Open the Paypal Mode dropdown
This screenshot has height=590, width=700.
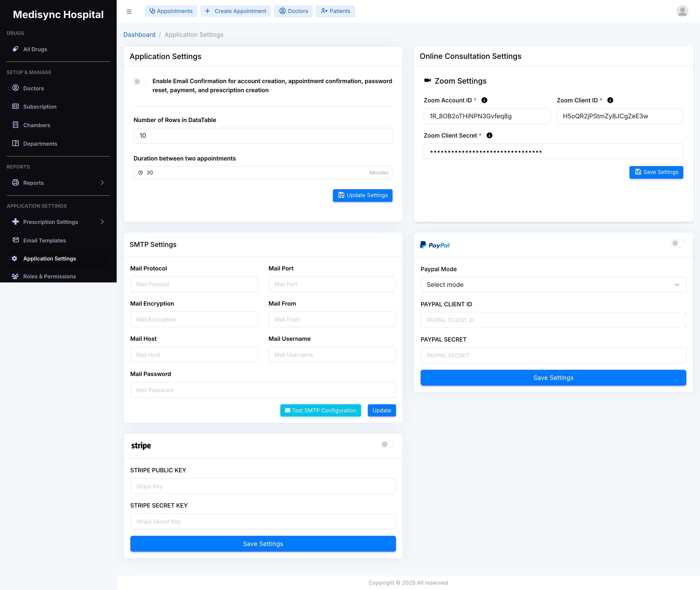click(x=553, y=285)
